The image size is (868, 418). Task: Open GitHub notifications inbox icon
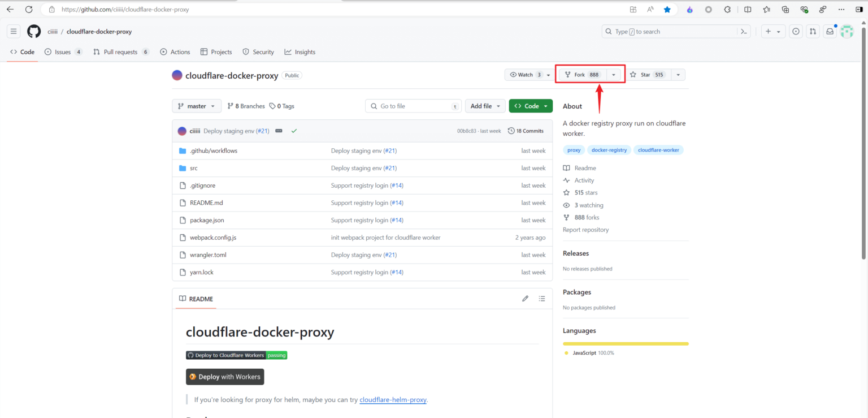tap(830, 31)
